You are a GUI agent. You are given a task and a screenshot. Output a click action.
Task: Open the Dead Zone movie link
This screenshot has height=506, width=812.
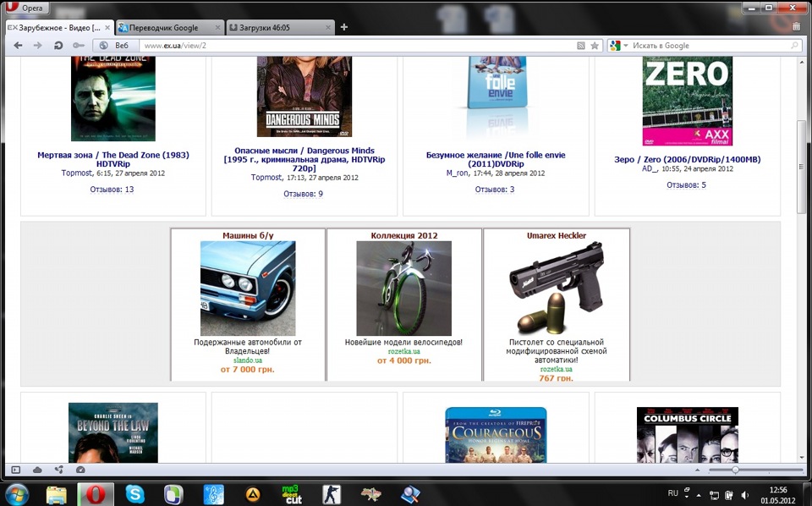tap(112, 159)
